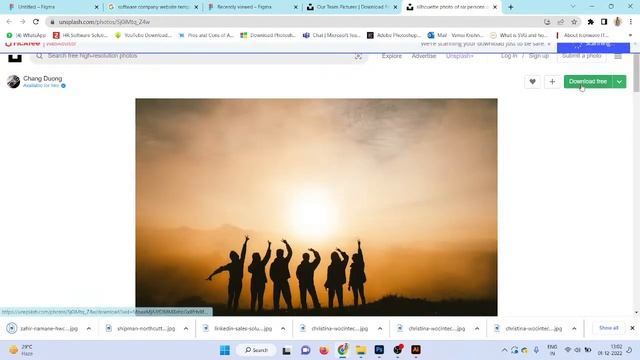
Task: Switch to the software company website Google tab
Action: tap(153, 7)
